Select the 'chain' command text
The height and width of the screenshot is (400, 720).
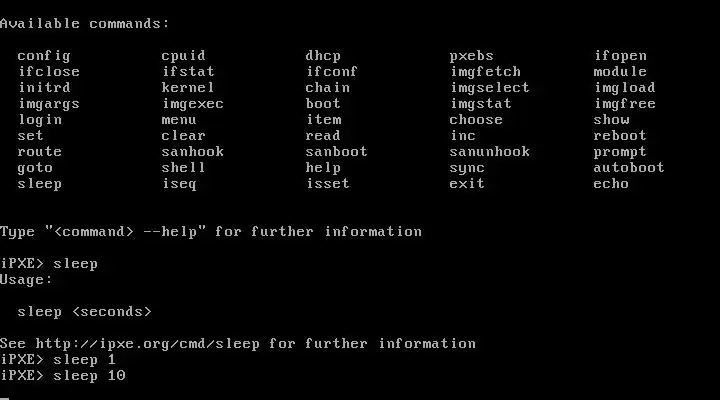click(327, 88)
